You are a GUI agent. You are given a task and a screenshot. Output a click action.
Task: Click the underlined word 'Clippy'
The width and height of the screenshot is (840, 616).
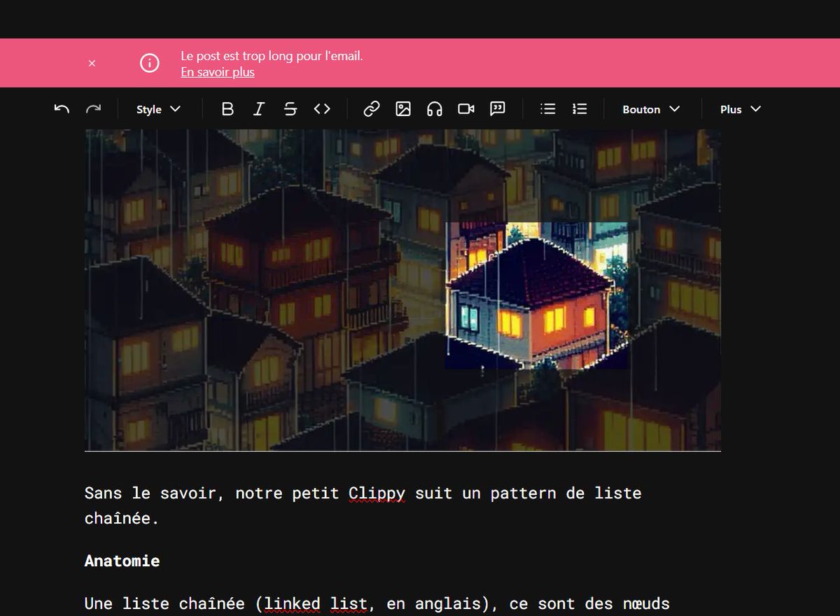(377, 493)
